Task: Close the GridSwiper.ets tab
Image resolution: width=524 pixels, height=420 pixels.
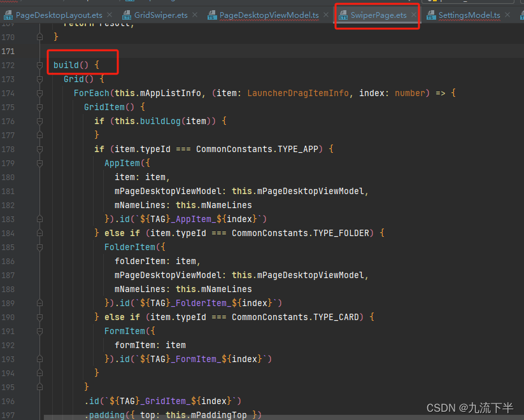Action: pos(195,15)
